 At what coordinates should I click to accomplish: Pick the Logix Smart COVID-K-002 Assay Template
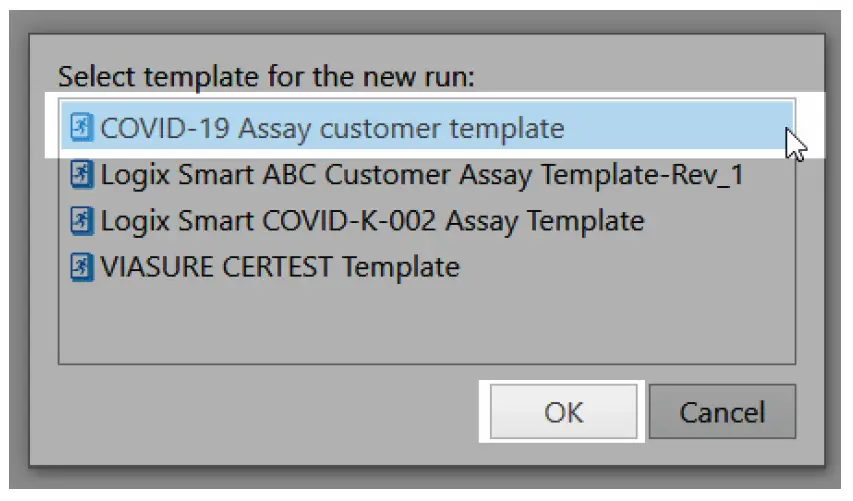372,220
